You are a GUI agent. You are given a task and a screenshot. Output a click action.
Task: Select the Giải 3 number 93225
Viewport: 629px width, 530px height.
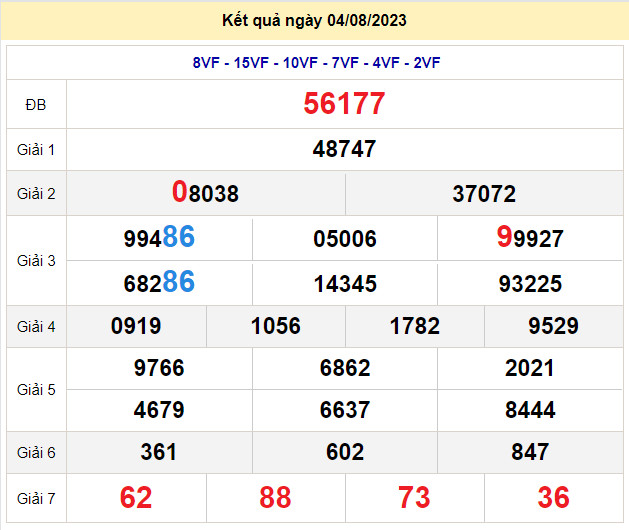pos(530,284)
